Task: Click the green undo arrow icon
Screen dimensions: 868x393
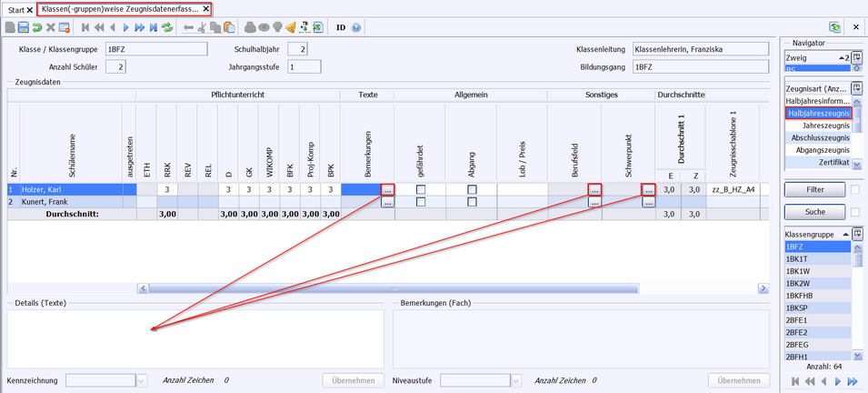Action: point(37,27)
